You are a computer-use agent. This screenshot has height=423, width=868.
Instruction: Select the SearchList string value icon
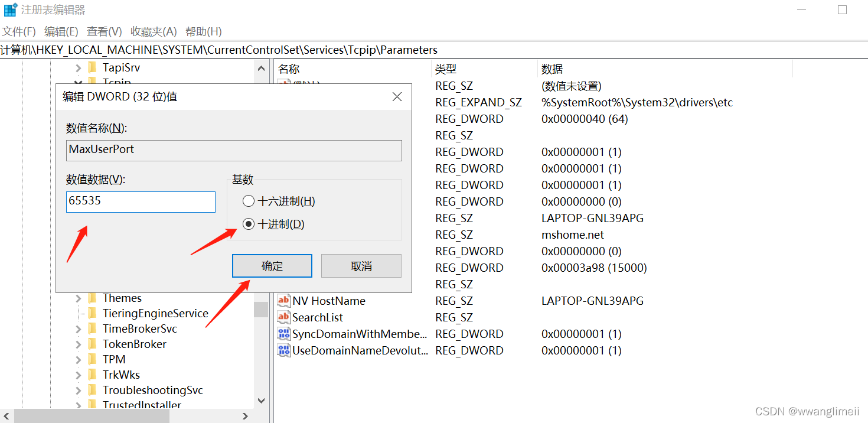coord(284,317)
